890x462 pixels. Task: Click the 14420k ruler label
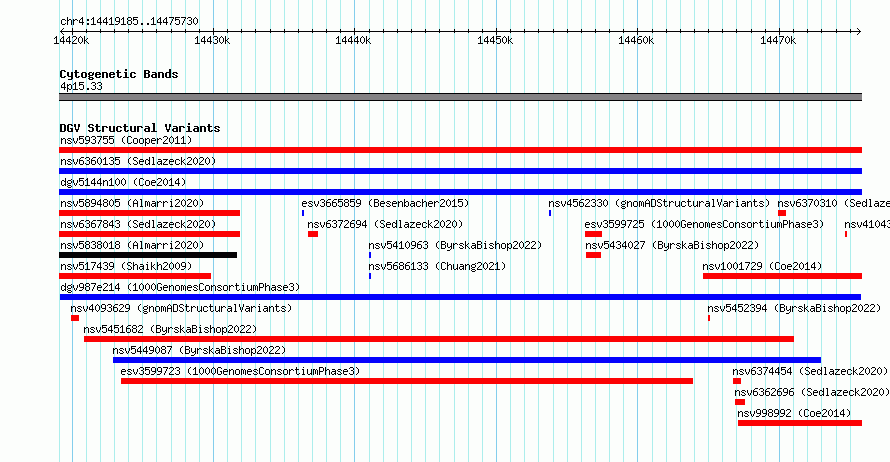click(71, 40)
